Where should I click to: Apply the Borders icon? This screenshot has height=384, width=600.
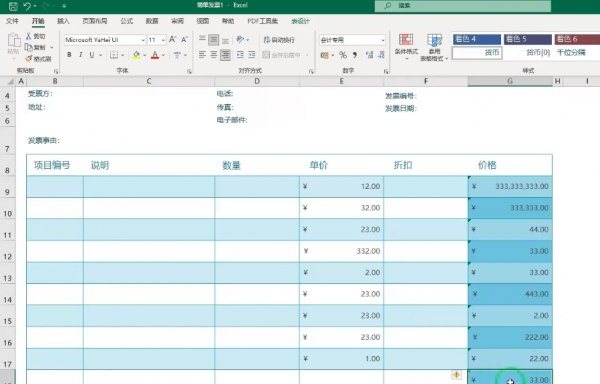(114, 55)
